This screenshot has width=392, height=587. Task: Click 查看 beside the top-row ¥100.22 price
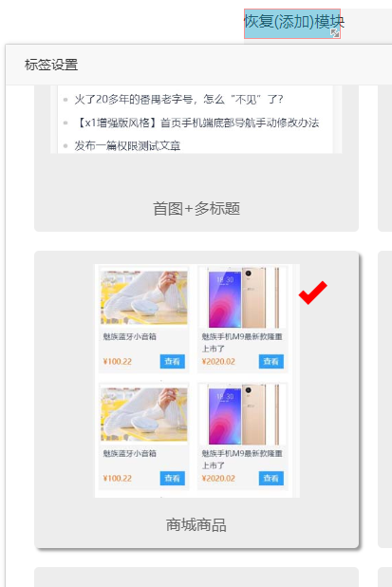[x=173, y=361]
